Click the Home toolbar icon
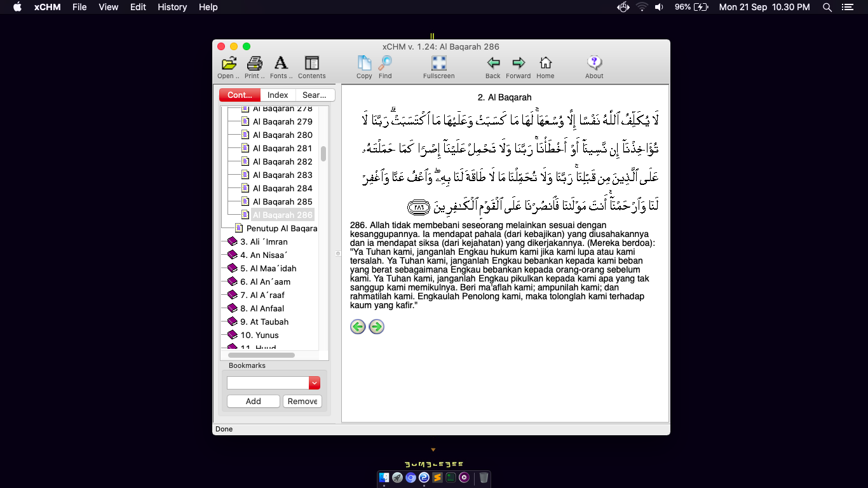Image resolution: width=868 pixels, height=488 pixels. coord(545,63)
